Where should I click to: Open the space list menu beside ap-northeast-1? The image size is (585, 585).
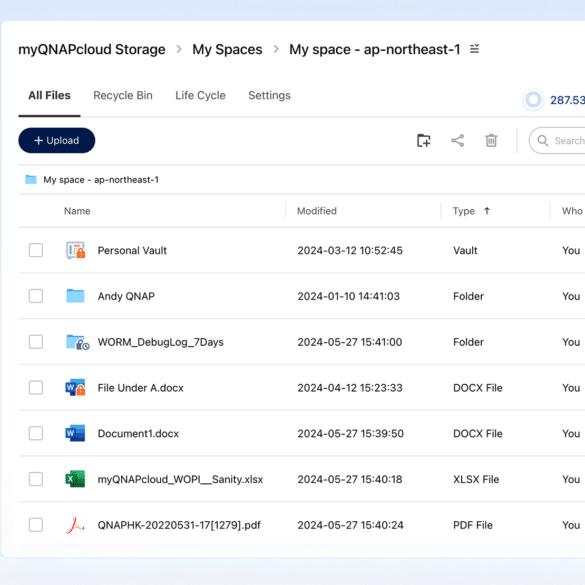474,49
